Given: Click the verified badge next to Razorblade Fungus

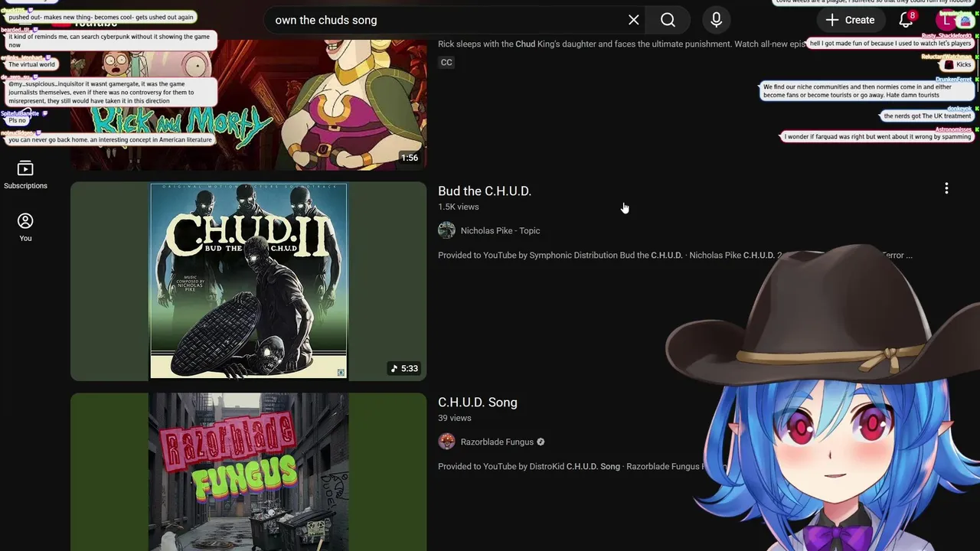Looking at the screenshot, I should 541,442.
